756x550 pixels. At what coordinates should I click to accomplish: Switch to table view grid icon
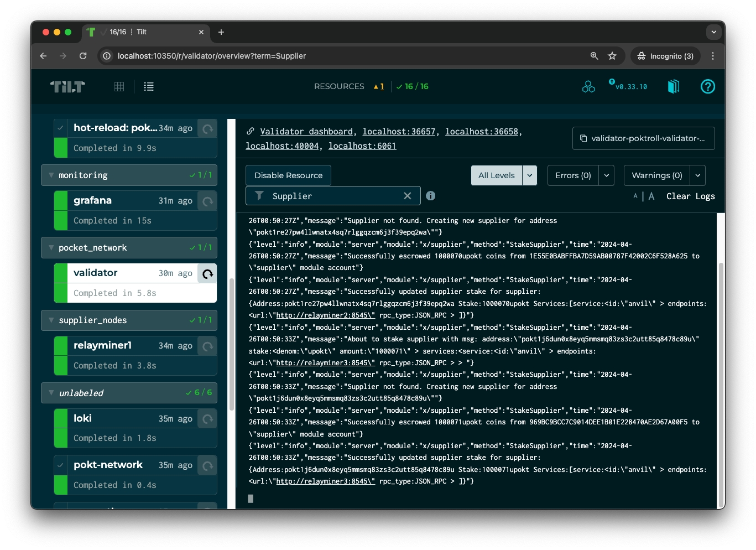pyautogui.click(x=119, y=86)
